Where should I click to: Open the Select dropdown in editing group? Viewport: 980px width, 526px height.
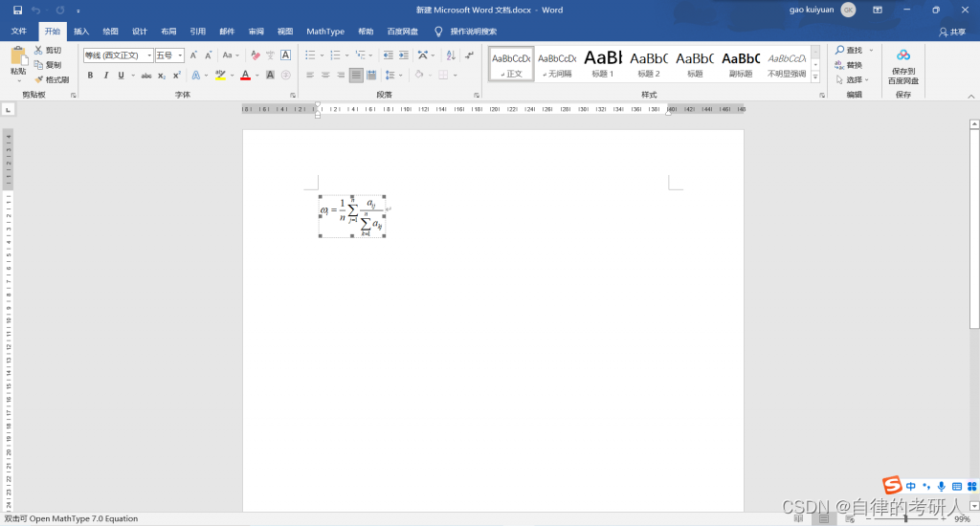pos(853,80)
